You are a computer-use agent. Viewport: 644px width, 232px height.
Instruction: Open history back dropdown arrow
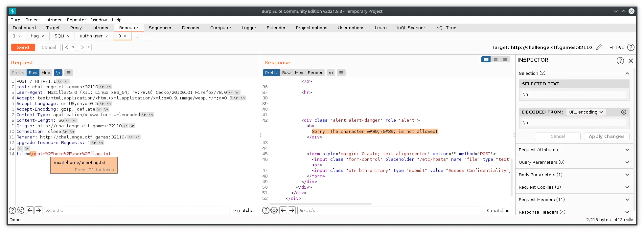[73, 47]
